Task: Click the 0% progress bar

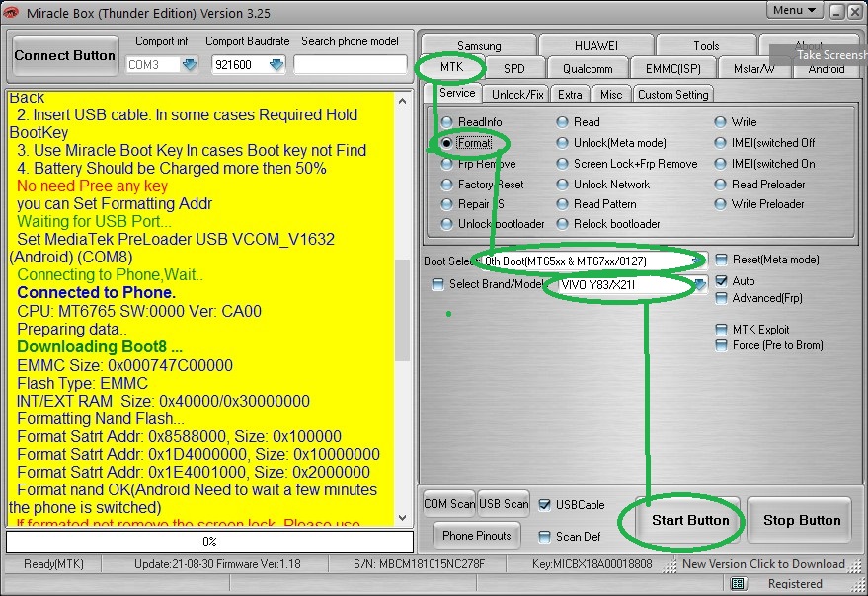Action: point(209,541)
